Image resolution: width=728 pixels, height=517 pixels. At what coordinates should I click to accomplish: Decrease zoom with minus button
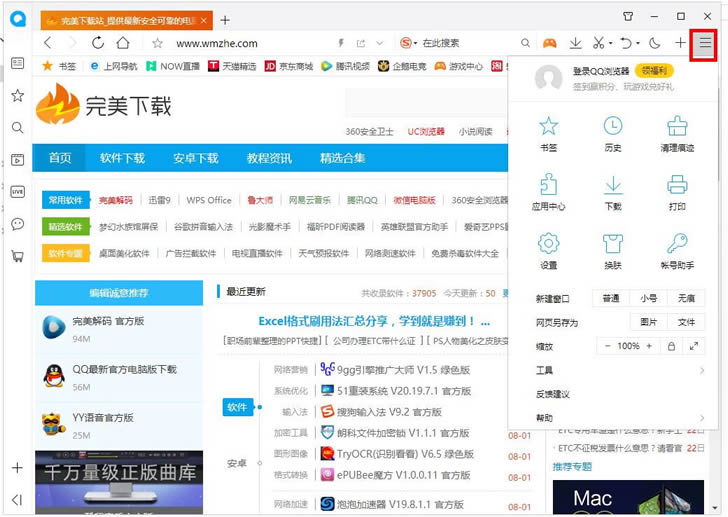click(607, 346)
